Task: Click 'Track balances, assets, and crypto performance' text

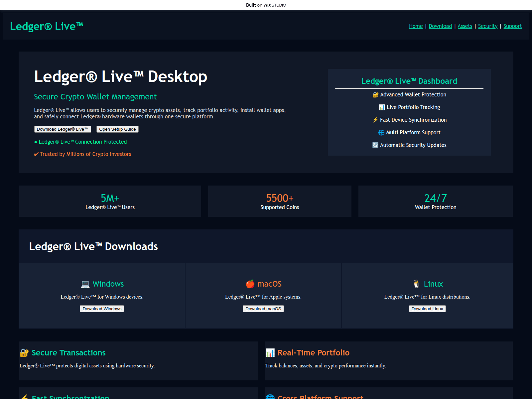Action: pos(326,366)
